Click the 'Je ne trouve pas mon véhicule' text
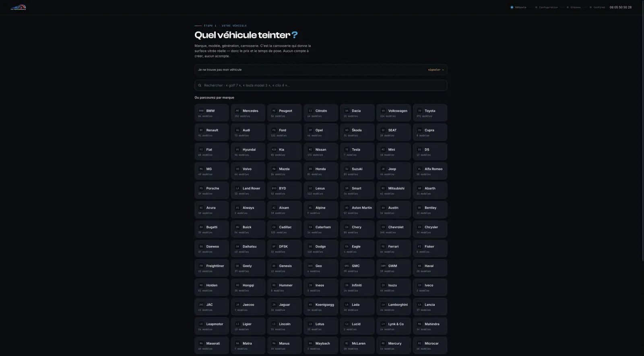The width and height of the screenshot is (644, 356). 220,70
